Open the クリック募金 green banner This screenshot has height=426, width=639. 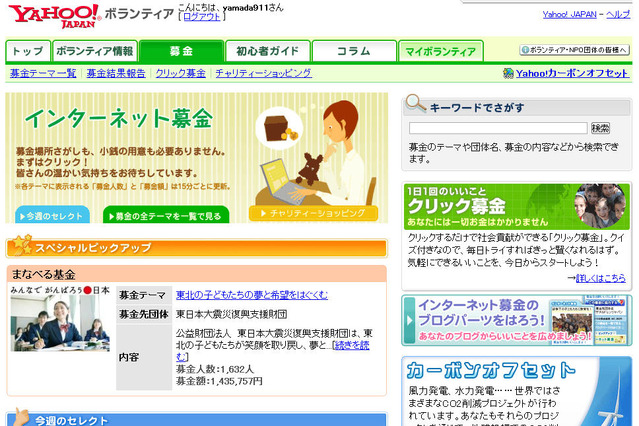[517, 206]
